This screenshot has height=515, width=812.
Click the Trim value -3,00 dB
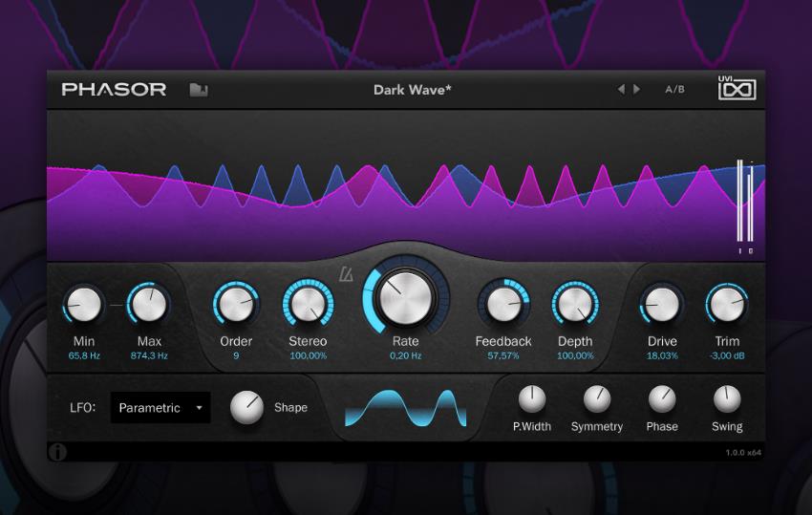pos(727,356)
